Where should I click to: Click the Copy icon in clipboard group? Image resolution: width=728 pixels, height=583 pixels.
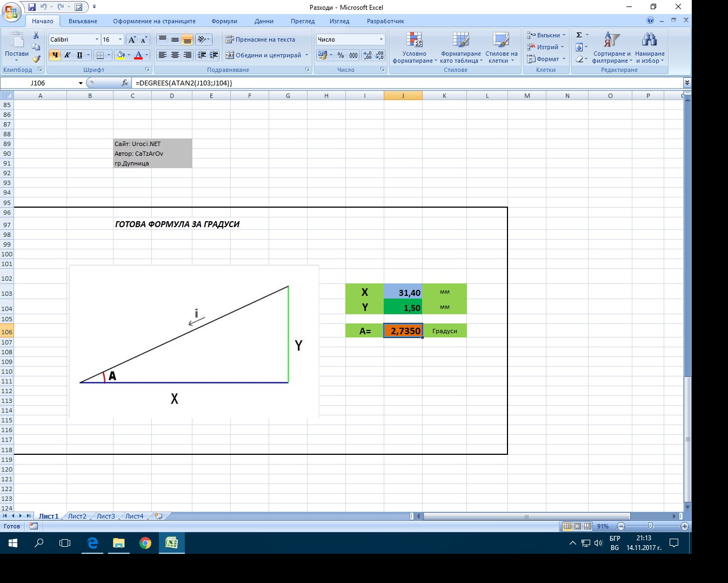click(x=36, y=47)
